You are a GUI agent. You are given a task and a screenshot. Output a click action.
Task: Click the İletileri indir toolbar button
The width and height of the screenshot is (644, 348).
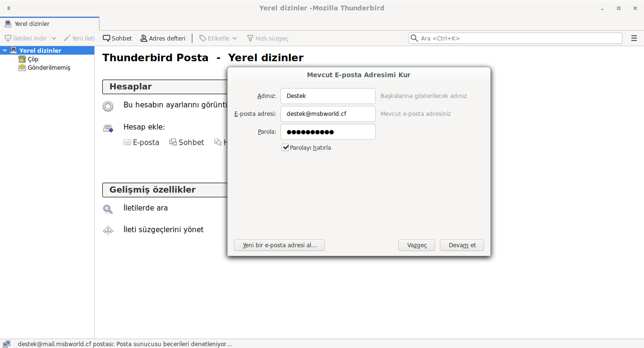click(x=25, y=38)
